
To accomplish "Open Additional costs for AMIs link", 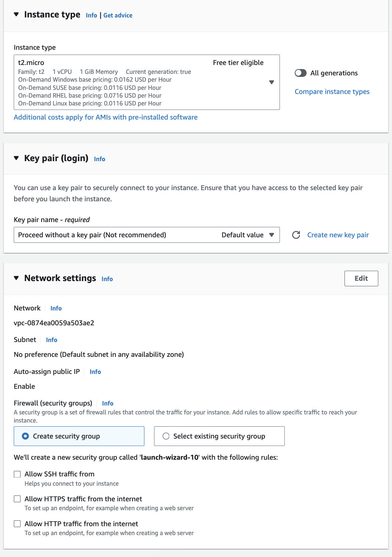I will coord(105,117).
